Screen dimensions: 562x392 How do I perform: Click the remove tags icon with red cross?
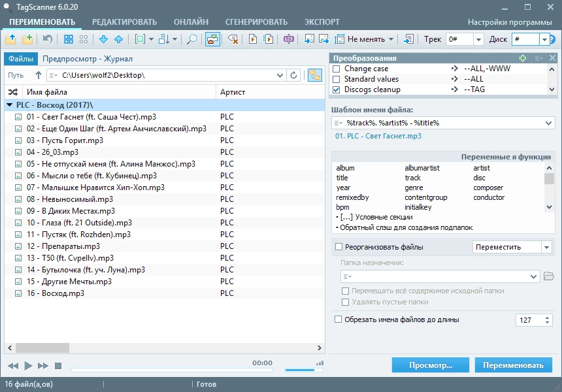(233, 39)
